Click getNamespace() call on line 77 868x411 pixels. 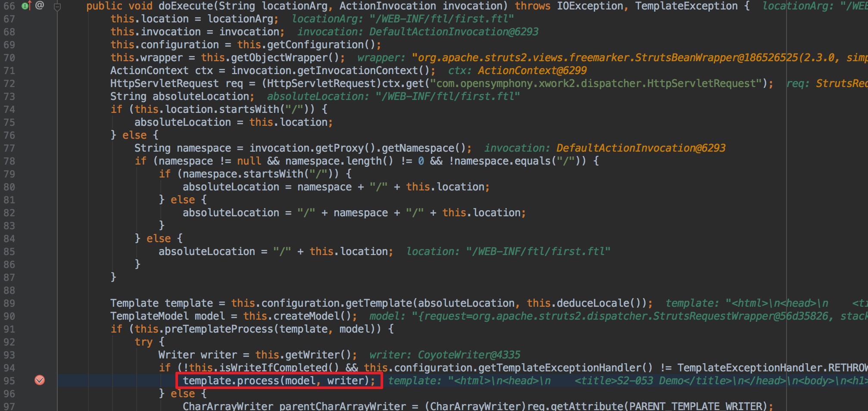pyautogui.click(x=424, y=148)
